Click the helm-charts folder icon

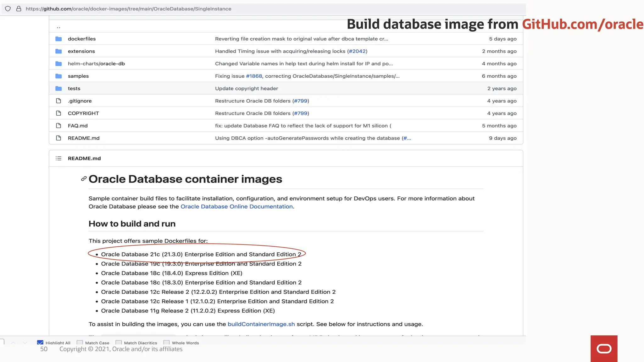[58, 63]
